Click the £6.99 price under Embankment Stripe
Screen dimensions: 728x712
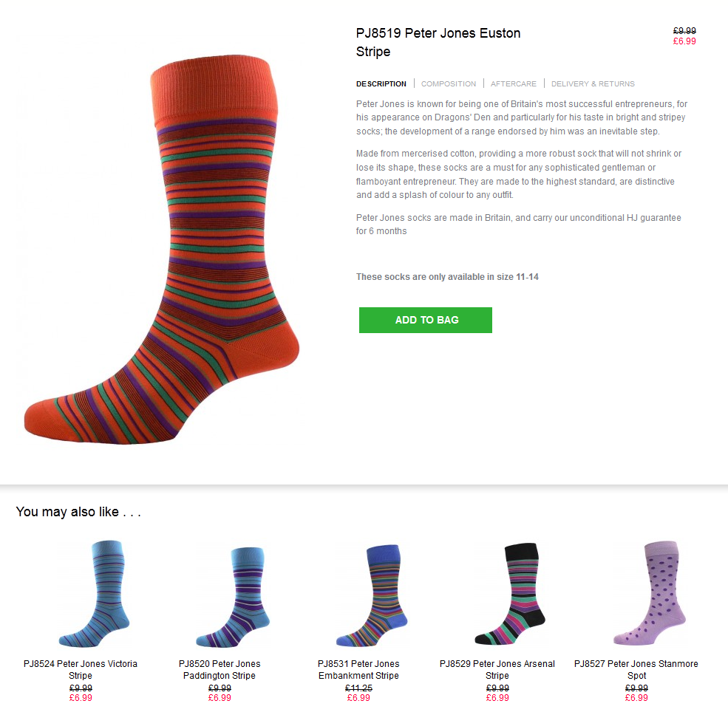pyautogui.click(x=358, y=698)
